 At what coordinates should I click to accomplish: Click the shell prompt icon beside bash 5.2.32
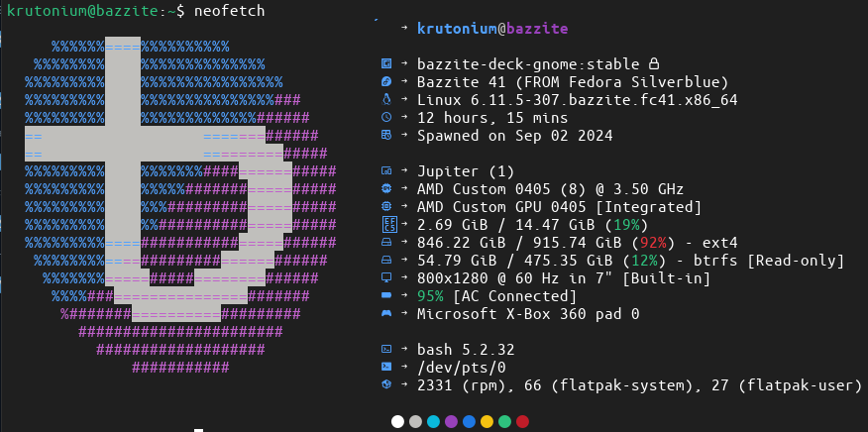386,350
